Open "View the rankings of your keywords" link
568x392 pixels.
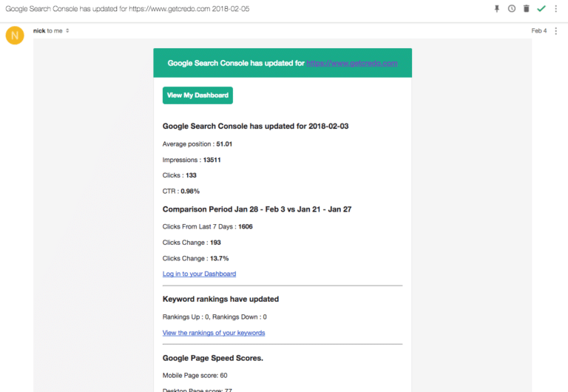(214, 333)
